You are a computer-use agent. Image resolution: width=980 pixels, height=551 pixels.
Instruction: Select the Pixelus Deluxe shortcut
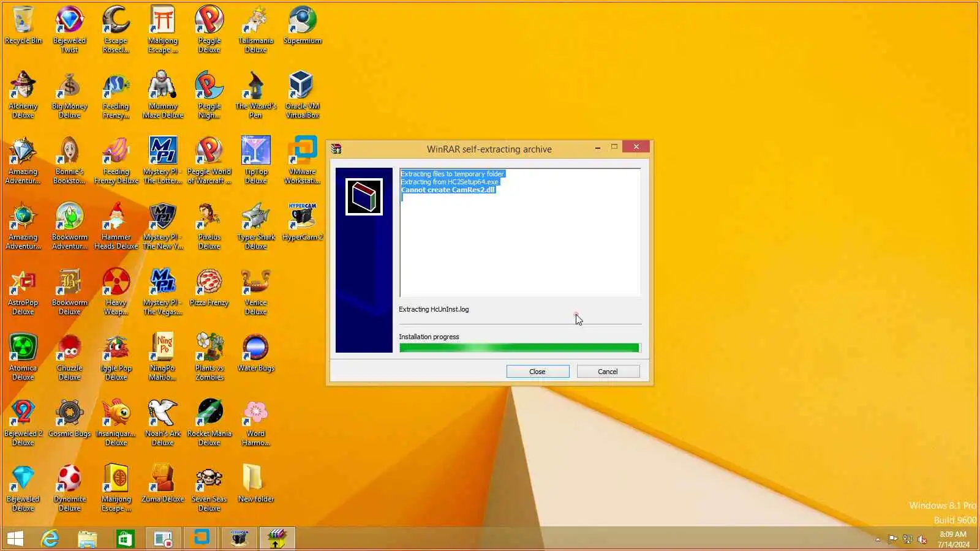pos(209,226)
